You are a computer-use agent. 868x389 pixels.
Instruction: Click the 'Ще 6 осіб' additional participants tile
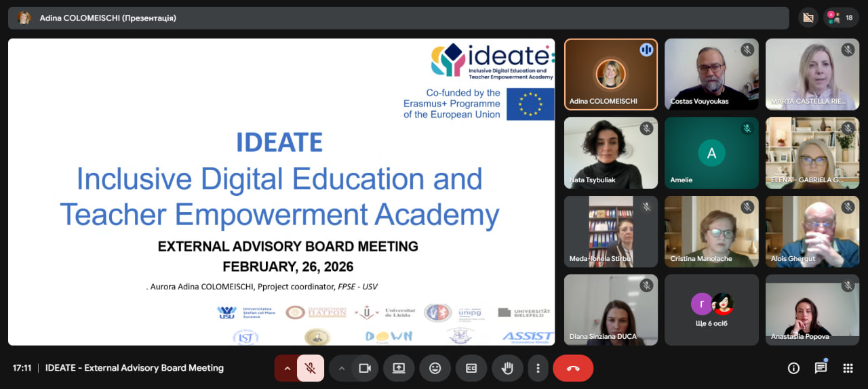click(x=711, y=309)
